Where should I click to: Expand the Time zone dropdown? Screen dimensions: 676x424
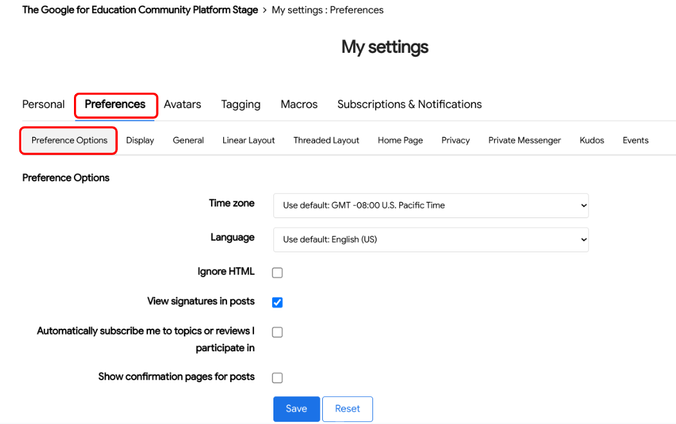click(430, 205)
